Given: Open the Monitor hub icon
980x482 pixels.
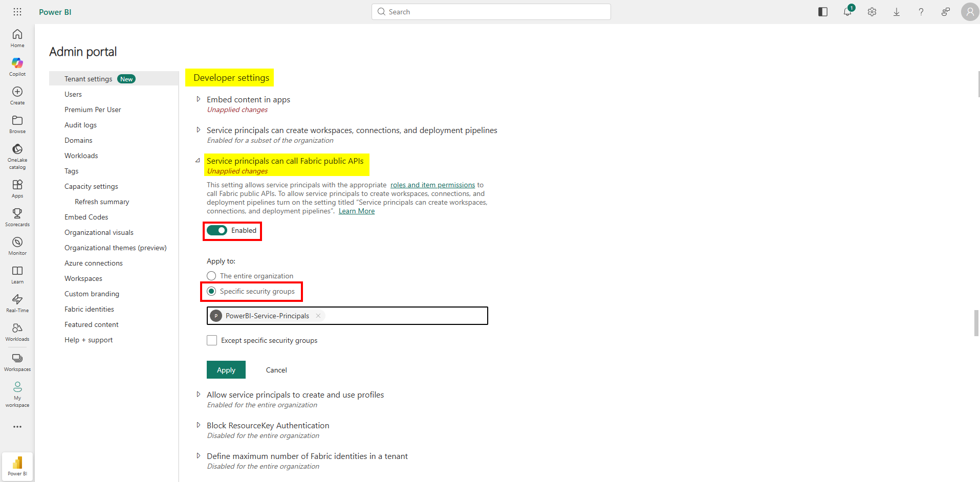Looking at the screenshot, I should coord(17,246).
